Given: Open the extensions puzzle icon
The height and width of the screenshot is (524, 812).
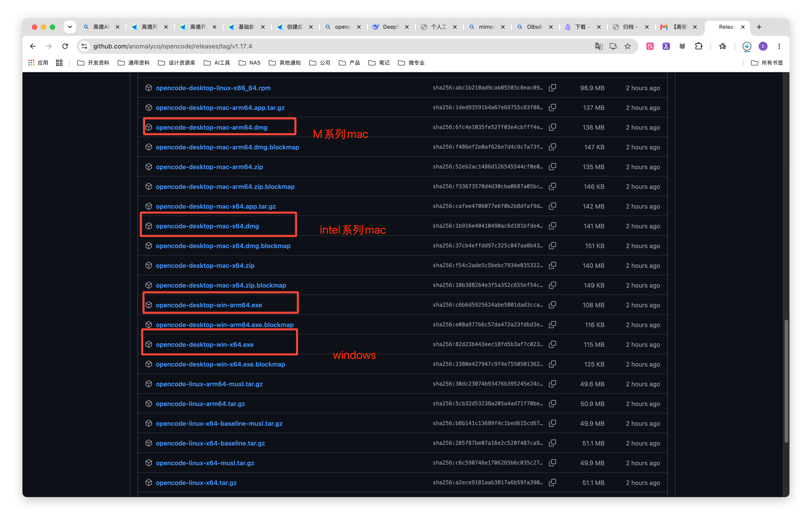Looking at the screenshot, I should tap(698, 46).
